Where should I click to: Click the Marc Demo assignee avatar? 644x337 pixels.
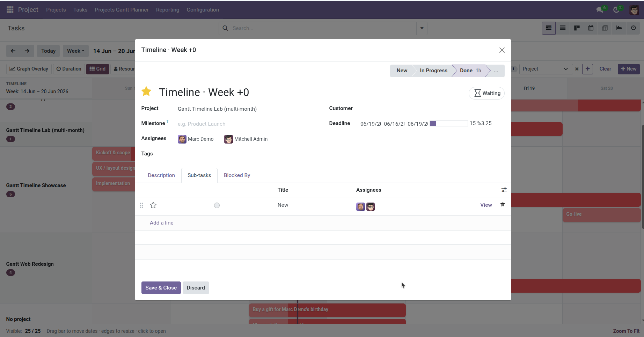tap(182, 139)
